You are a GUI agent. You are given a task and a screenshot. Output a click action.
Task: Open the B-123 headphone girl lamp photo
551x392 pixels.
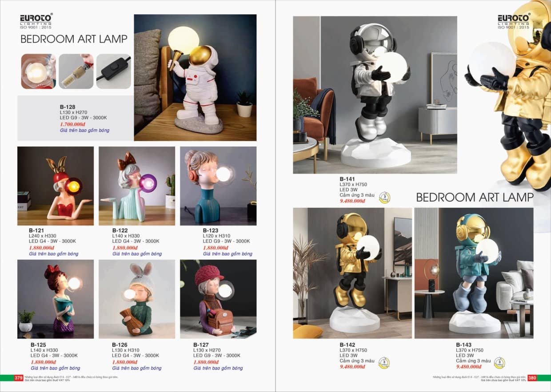click(x=218, y=186)
